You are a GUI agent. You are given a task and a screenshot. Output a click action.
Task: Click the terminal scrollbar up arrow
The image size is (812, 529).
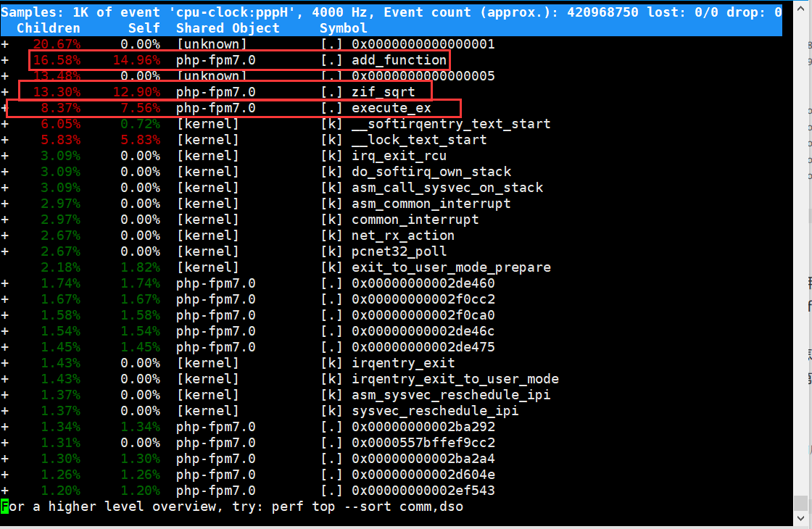[x=802, y=7]
